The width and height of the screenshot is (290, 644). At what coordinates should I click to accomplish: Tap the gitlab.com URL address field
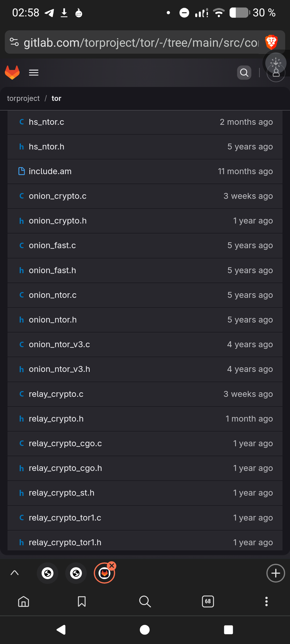point(141,42)
